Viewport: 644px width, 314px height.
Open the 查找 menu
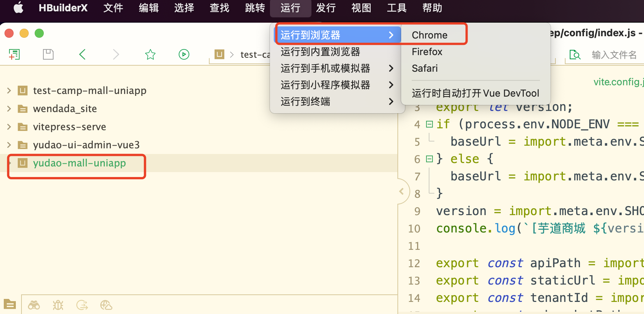tap(219, 8)
